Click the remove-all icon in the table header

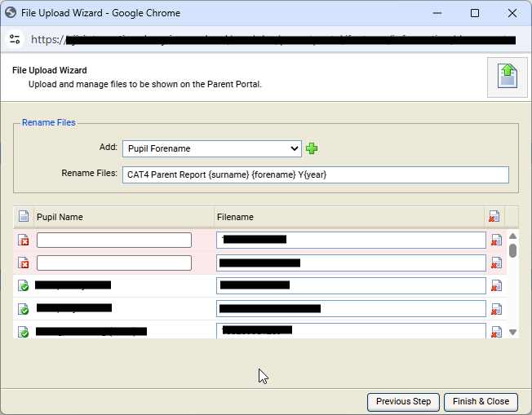tap(494, 217)
